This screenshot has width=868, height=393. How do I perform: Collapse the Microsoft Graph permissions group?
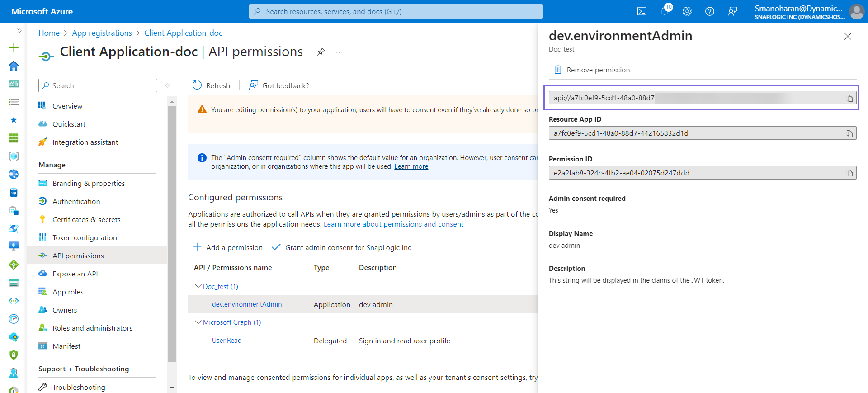pyautogui.click(x=198, y=322)
